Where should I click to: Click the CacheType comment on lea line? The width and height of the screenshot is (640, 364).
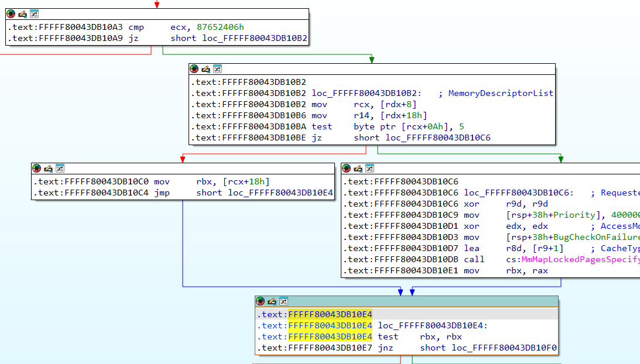[x=621, y=249]
